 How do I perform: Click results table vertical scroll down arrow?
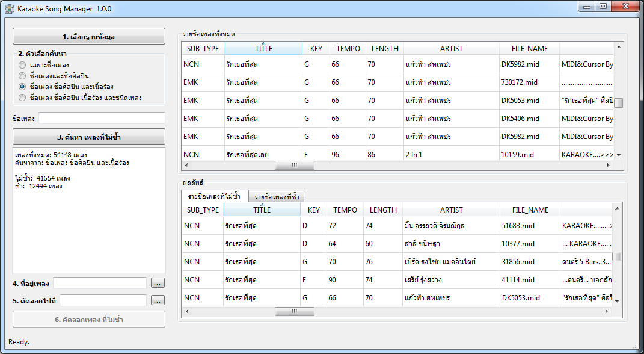click(x=617, y=302)
